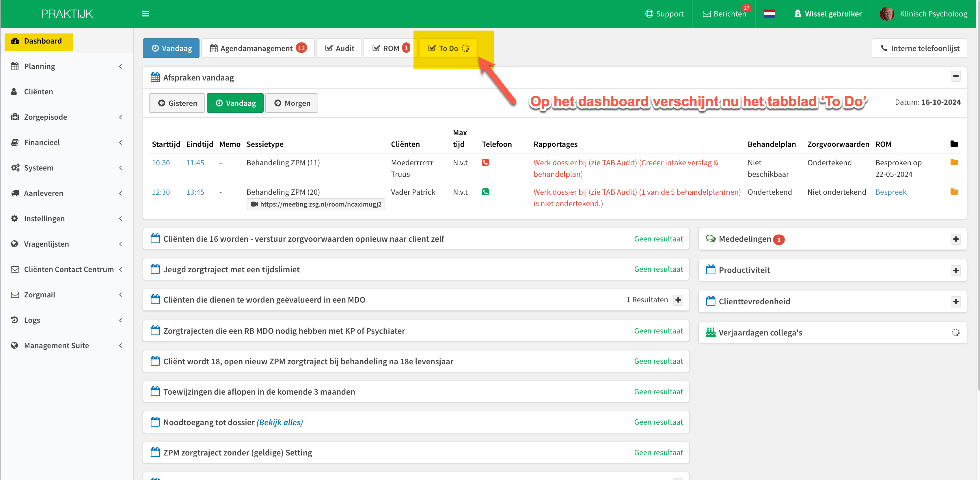Click the PRAKTIJK logo
The width and height of the screenshot is (980, 480).
tap(67, 14)
